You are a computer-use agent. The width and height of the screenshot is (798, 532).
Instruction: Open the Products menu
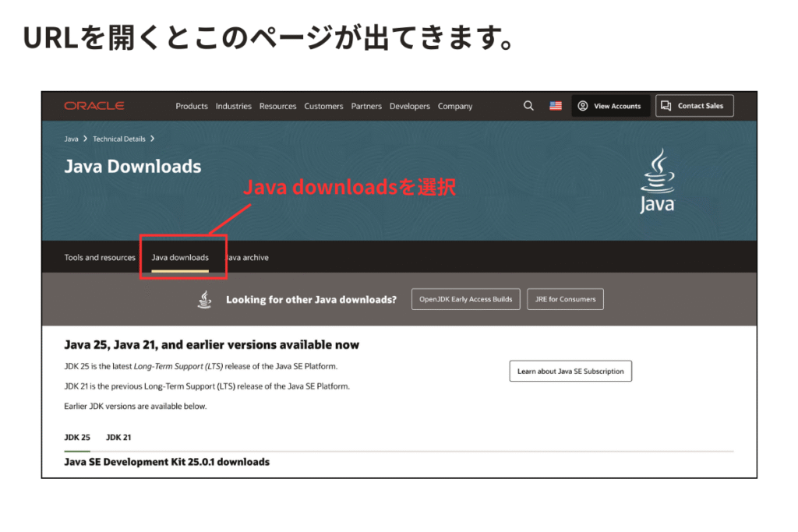(x=192, y=107)
